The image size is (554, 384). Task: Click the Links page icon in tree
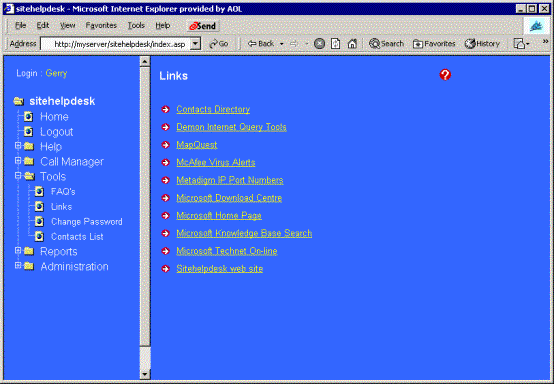[39, 206]
